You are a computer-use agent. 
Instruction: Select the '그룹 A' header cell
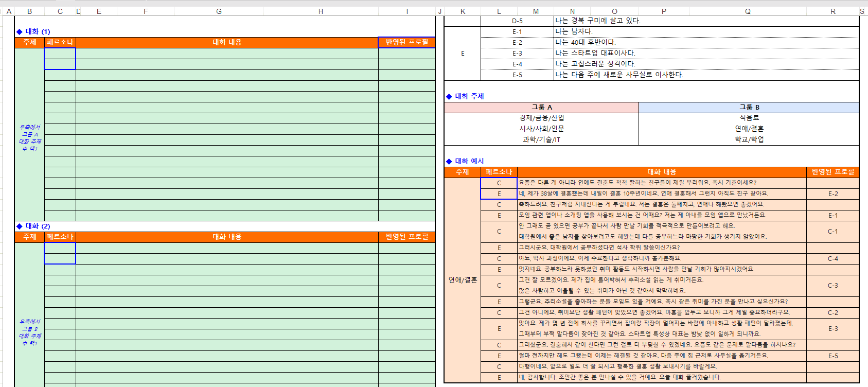(542, 107)
